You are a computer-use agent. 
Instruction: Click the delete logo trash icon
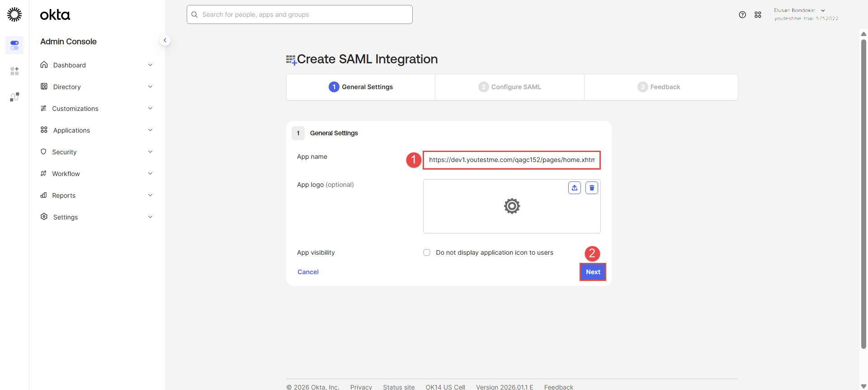click(591, 188)
